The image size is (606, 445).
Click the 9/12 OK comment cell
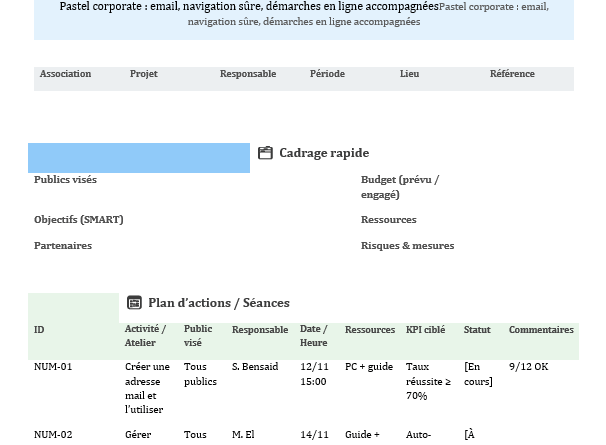pos(528,367)
